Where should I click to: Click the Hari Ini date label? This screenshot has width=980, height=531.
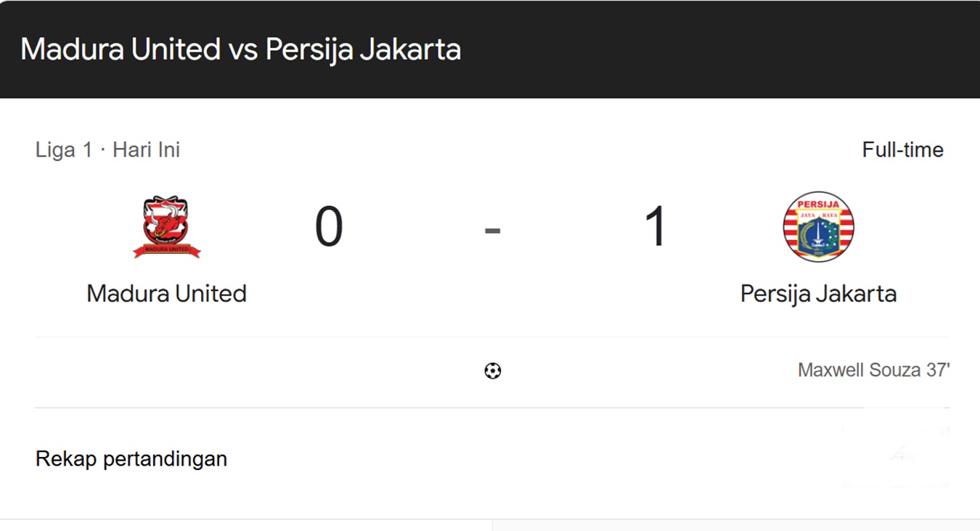coord(146,150)
